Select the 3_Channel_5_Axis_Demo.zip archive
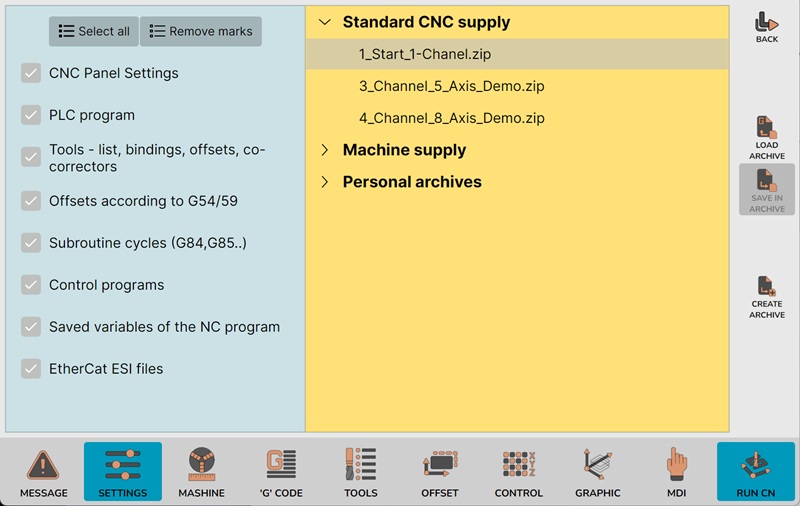 451,86
